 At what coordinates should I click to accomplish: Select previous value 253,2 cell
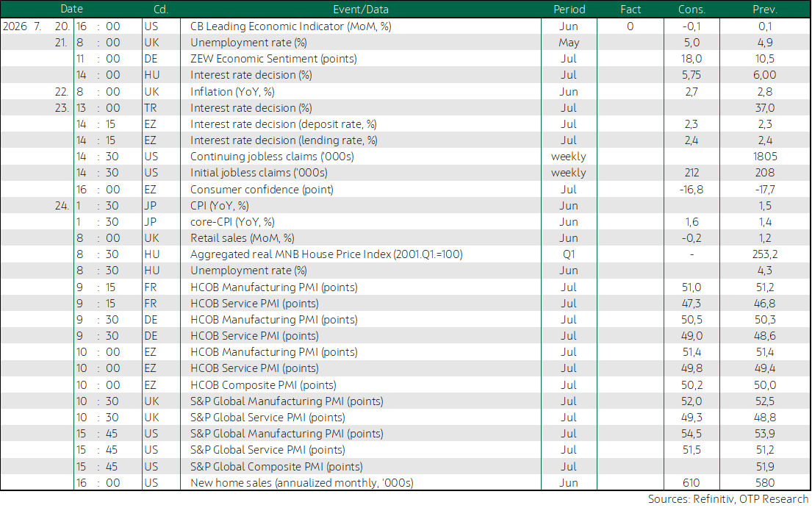click(x=765, y=254)
